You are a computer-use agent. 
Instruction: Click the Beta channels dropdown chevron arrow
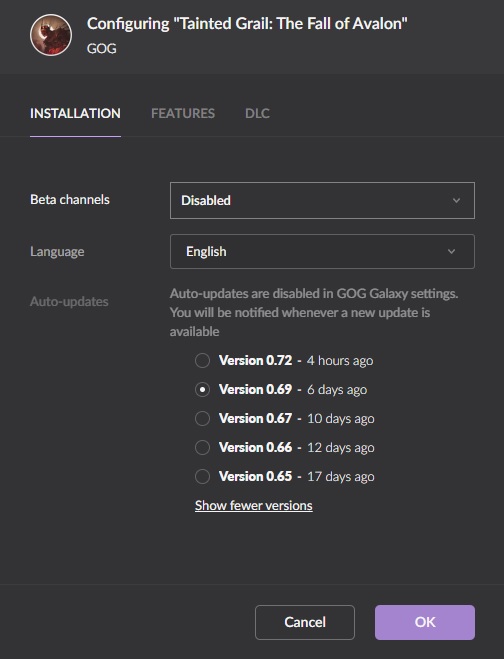tap(456, 200)
